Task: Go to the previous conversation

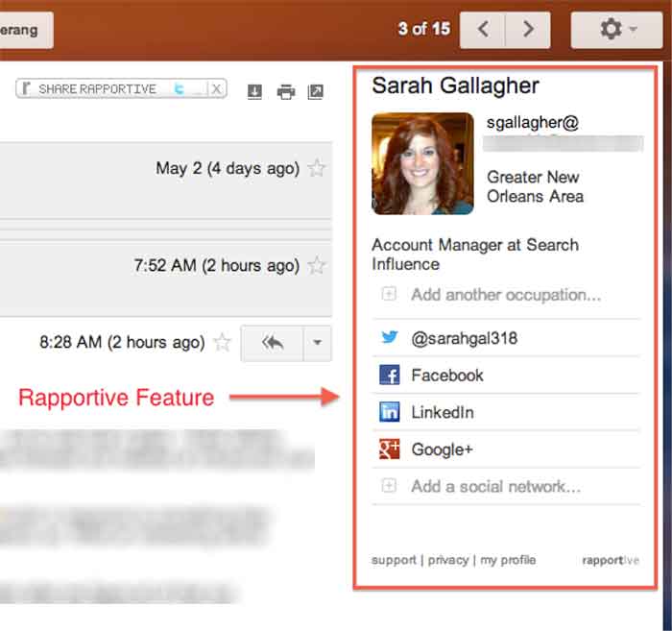Action: (x=483, y=30)
